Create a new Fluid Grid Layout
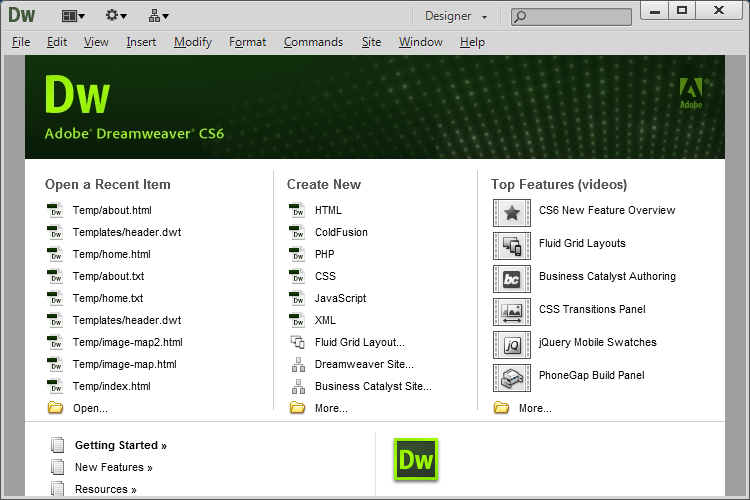This screenshot has height=500, width=750. point(359,342)
